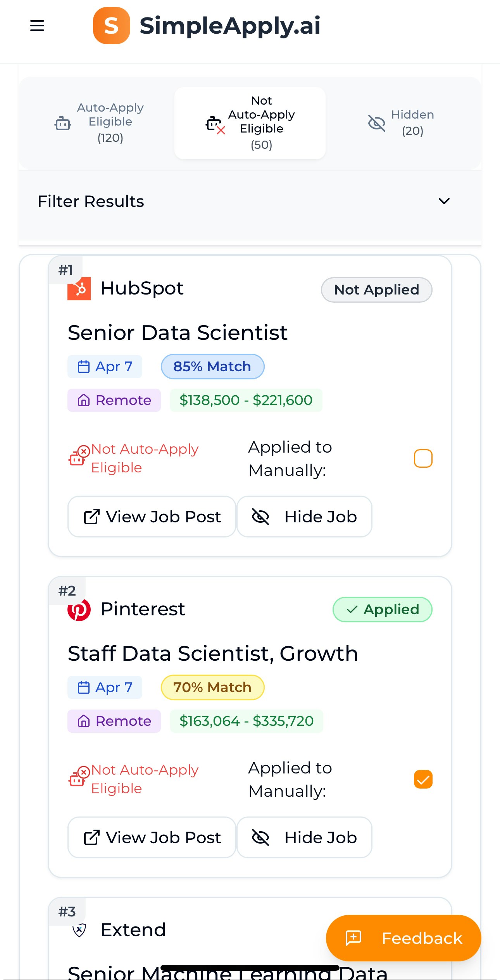Click the SimpleApply.ai orange logo
This screenshot has height=980, width=500.
pyautogui.click(x=111, y=26)
